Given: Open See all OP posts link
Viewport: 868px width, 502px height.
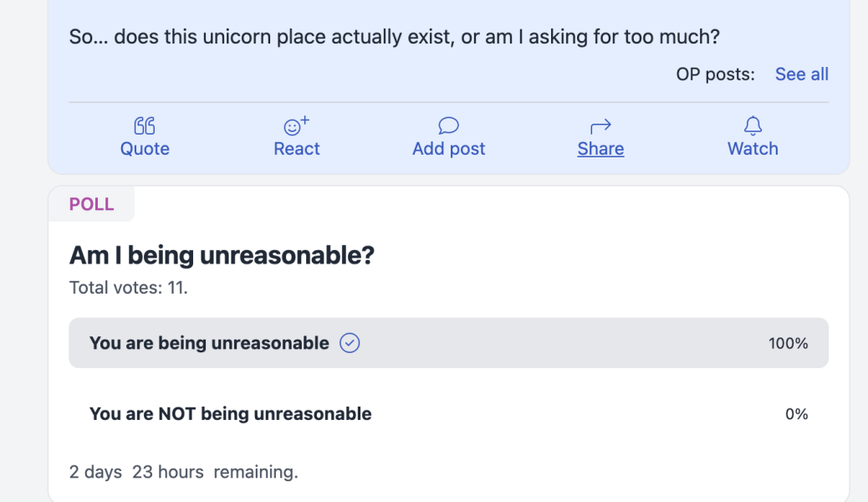Looking at the screenshot, I should tap(801, 74).
